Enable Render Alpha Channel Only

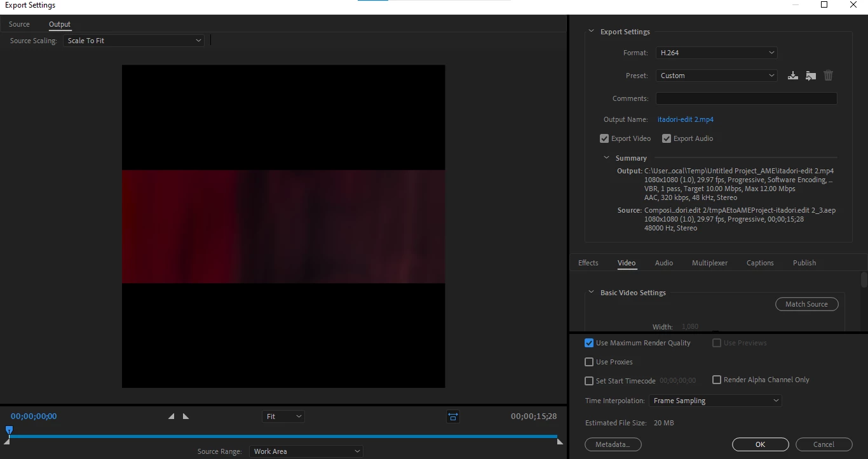click(x=717, y=380)
